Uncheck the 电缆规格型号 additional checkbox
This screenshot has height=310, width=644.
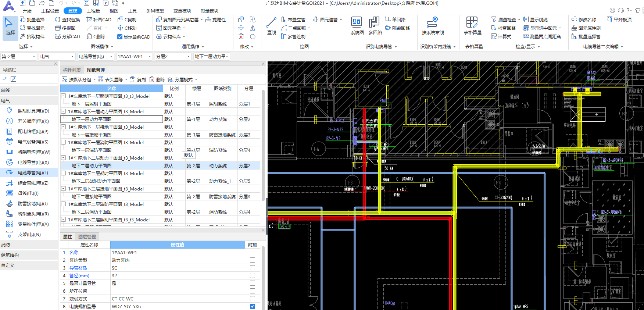coord(253,306)
